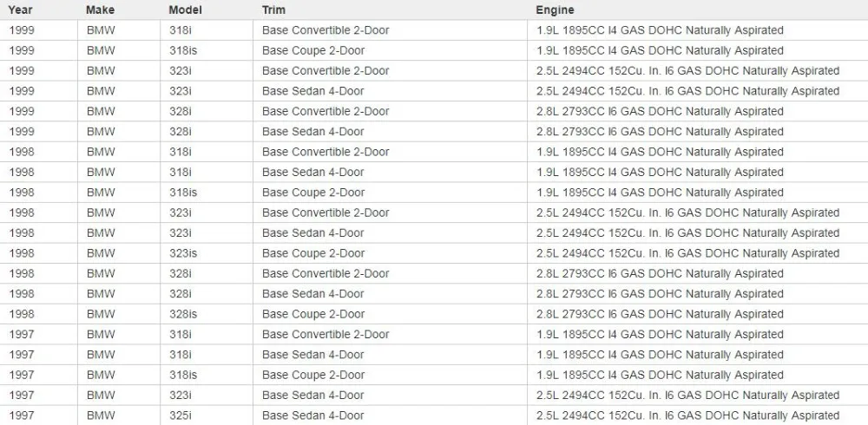Screen dimensions: 868x425
Task: Select the 1999 318i Base Convertible row
Action: (325, 30)
